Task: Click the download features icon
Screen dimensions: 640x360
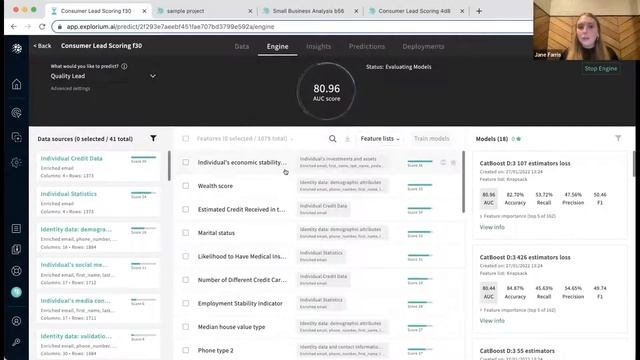Action: point(347,139)
